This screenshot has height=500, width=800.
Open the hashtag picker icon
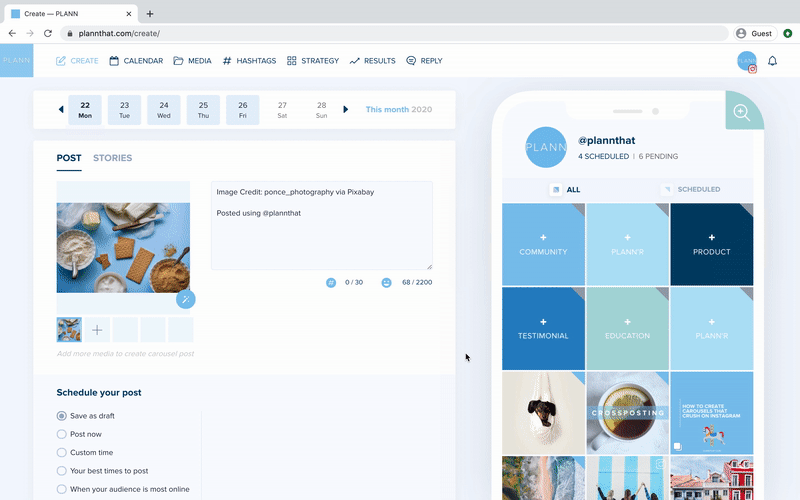(x=331, y=283)
